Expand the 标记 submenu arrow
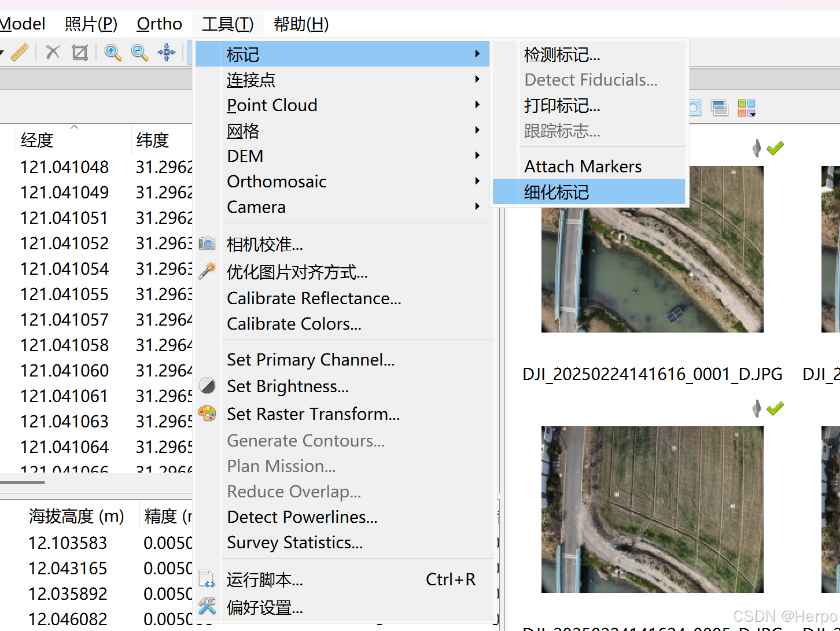840x631 pixels. 477,54
